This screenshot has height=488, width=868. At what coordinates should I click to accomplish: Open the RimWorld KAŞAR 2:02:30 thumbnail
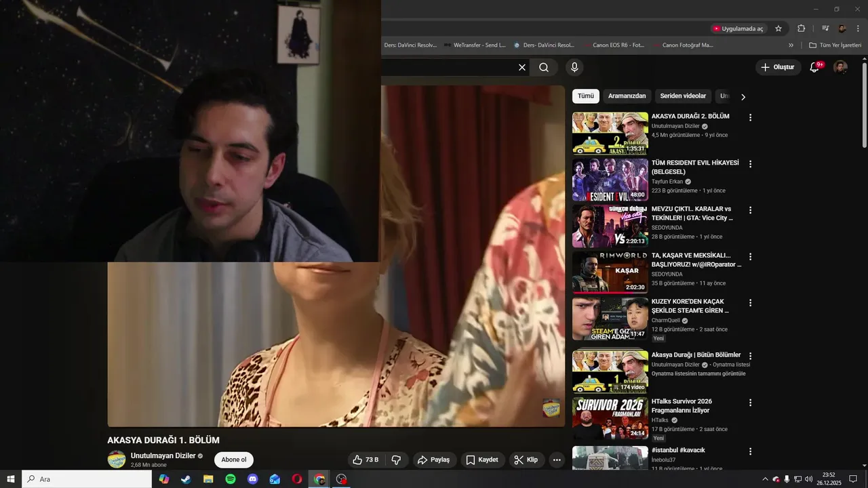click(610, 272)
